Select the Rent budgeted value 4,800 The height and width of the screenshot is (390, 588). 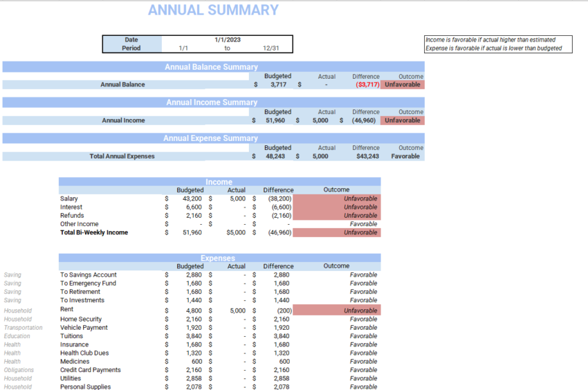(x=194, y=311)
